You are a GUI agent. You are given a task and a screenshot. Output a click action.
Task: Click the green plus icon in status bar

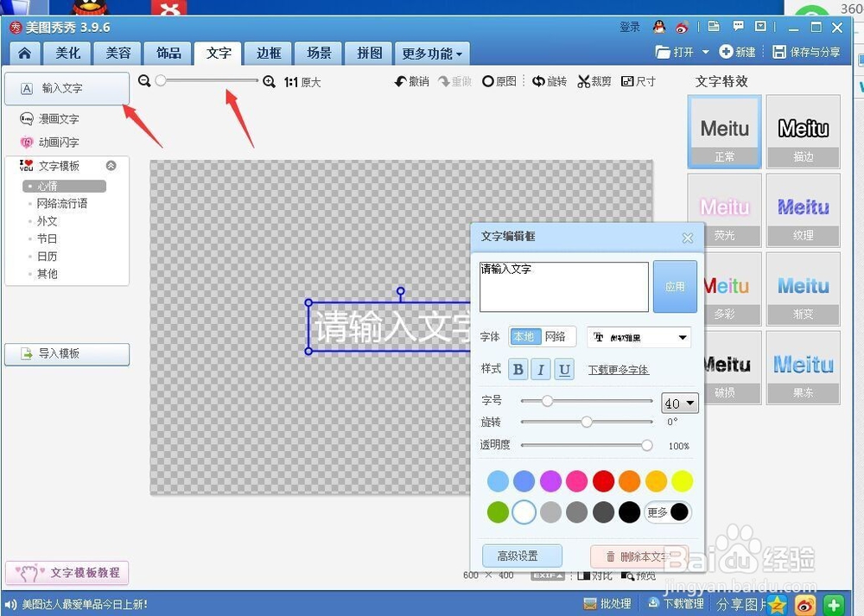coord(834,605)
